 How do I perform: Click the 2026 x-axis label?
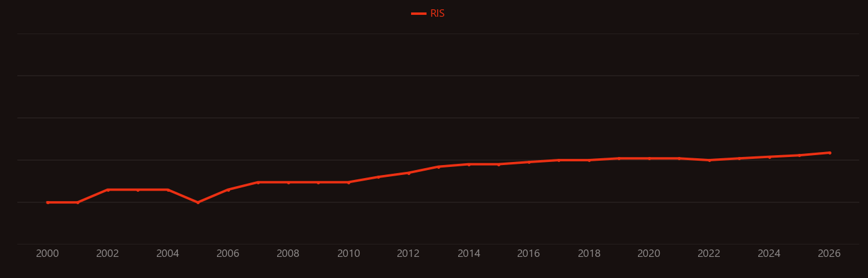(x=830, y=254)
